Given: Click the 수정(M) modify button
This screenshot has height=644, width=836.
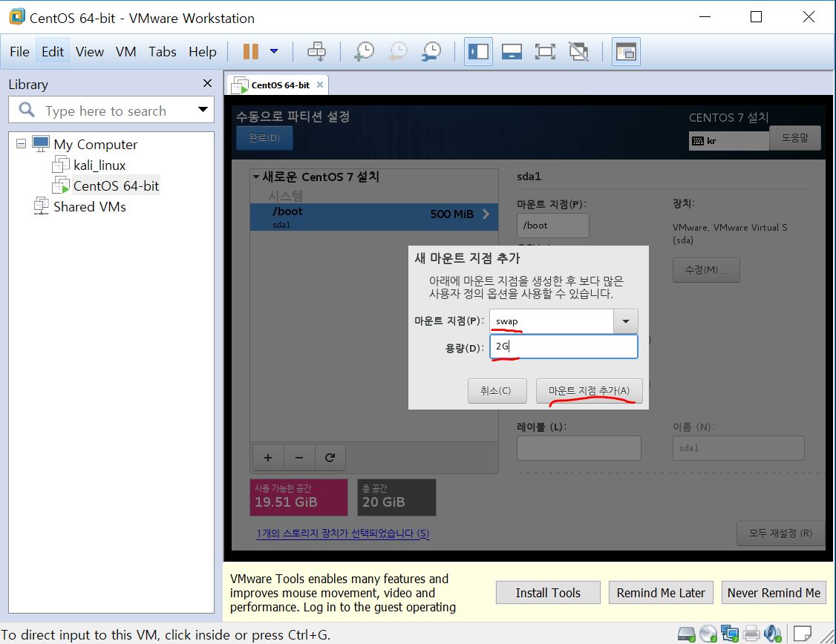Looking at the screenshot, I should (706, 269).
